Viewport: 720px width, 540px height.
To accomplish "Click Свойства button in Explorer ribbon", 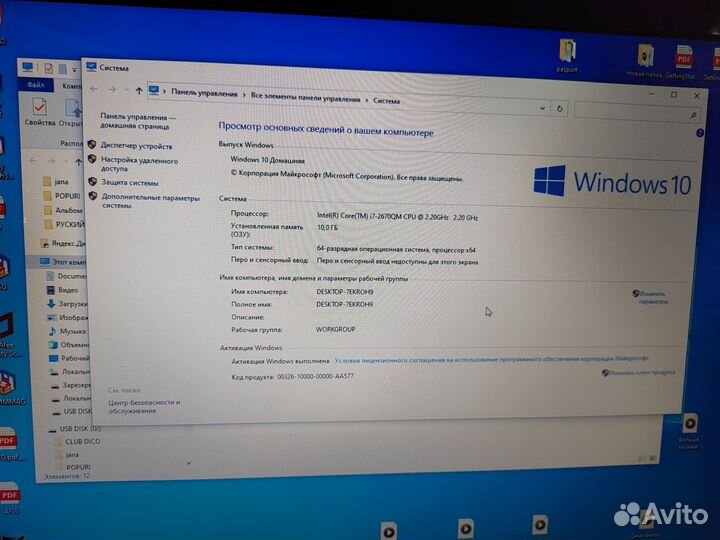I will pyautogui.click(x=39, y=112).
